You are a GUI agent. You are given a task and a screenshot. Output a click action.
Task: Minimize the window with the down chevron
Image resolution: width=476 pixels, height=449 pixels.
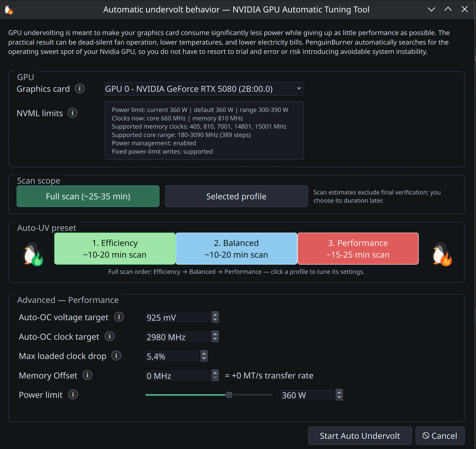click(x=431, y=9)
